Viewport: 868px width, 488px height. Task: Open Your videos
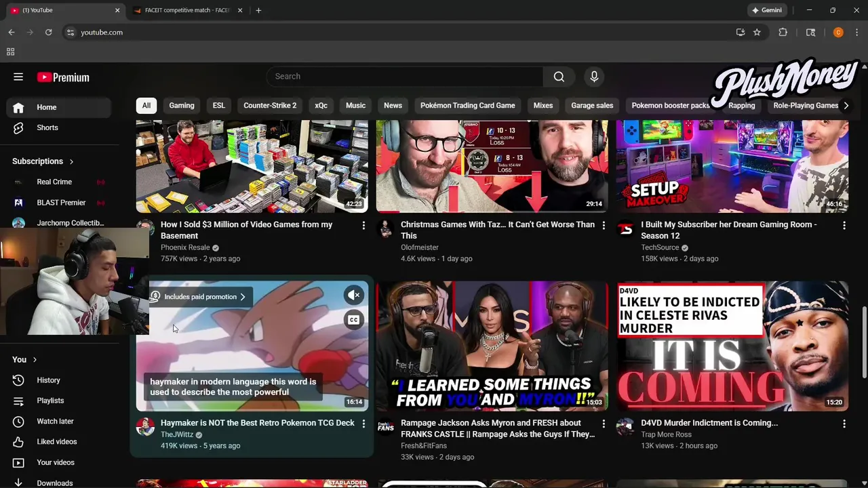(x=59, y=462)
